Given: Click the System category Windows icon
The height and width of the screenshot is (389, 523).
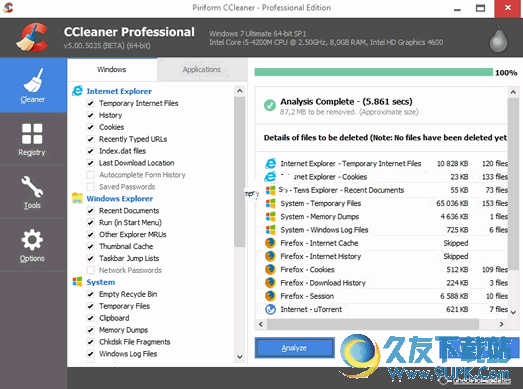Looking at the screenshot, I should [77, 282].
